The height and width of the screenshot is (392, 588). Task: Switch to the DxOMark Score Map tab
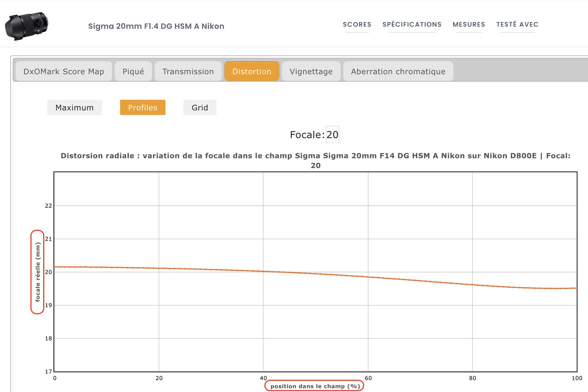(x=64, y=71)
